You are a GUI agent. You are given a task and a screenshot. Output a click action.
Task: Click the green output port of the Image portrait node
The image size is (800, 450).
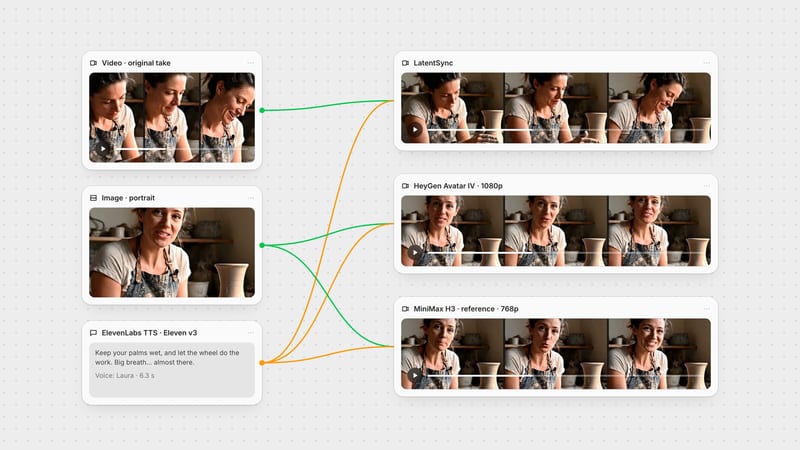click(x=262, y=245)
